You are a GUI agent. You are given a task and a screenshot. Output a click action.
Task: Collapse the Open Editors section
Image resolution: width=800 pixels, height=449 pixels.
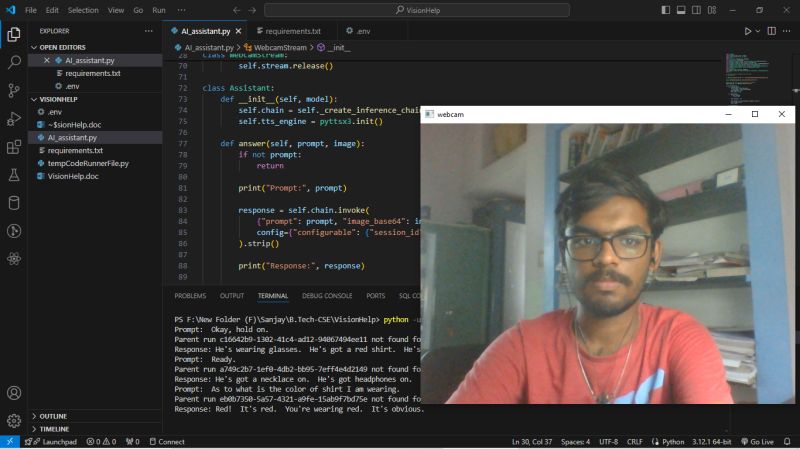point(95,47)
